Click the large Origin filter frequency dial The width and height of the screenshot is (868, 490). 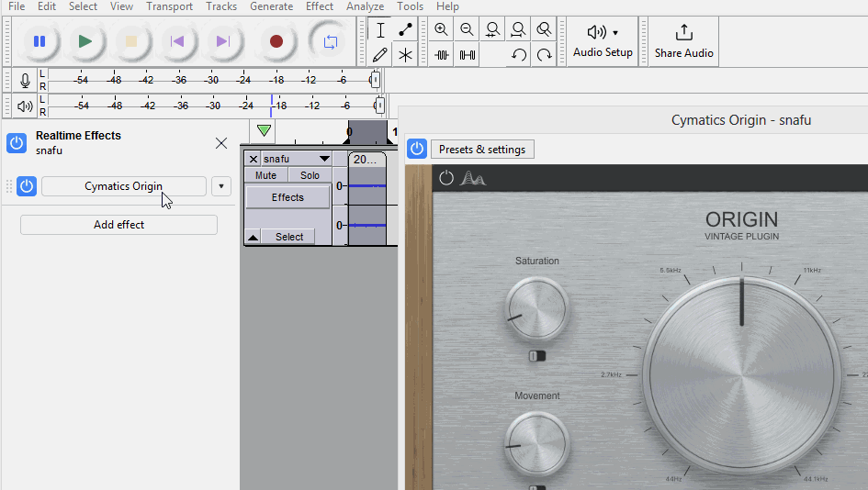[741, 375]
